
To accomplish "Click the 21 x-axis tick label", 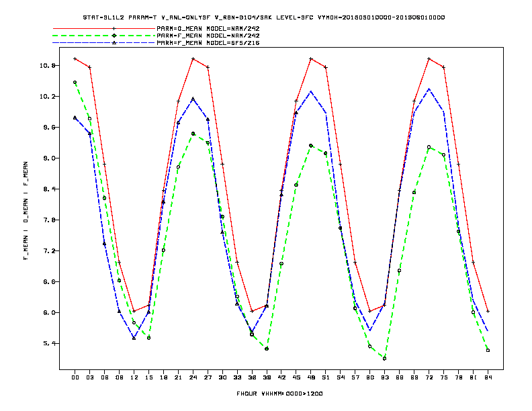I will 178,377.
